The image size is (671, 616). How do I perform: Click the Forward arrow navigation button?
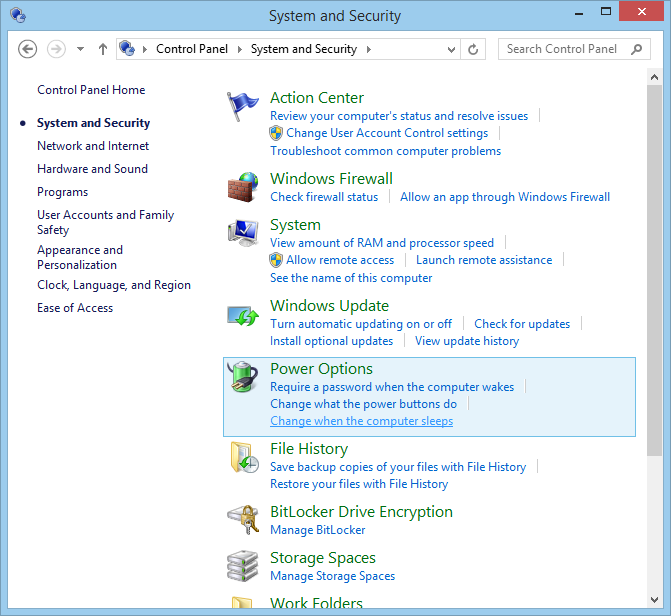click(x=56, y=49)
